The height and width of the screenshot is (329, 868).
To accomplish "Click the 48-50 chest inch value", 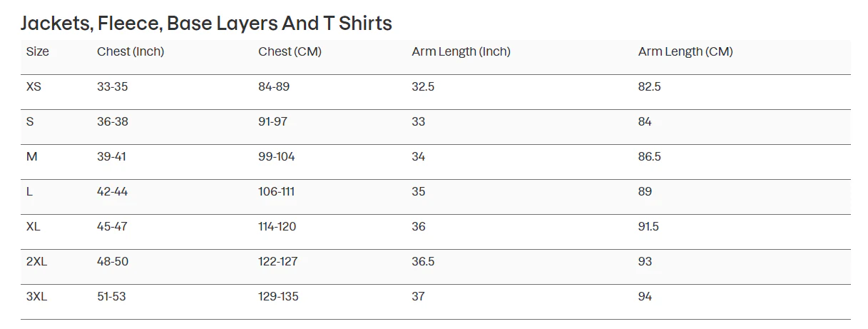I will pos(113,261).
